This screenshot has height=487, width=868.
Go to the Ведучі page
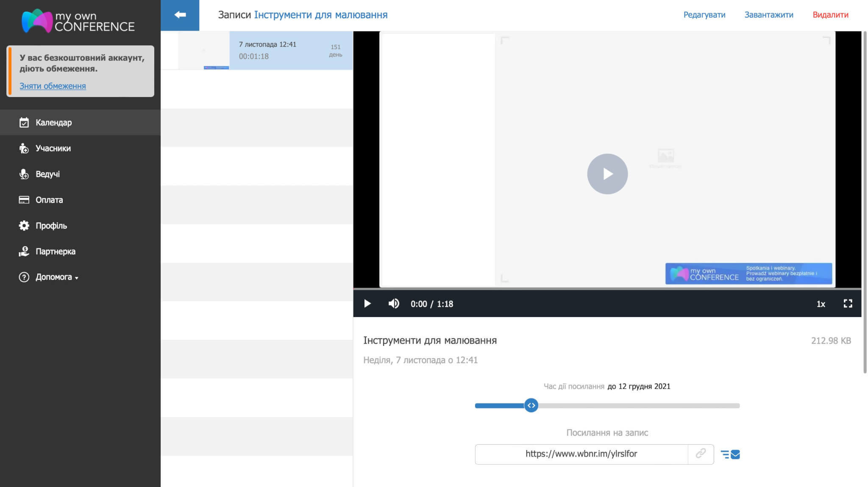(47, 174)
